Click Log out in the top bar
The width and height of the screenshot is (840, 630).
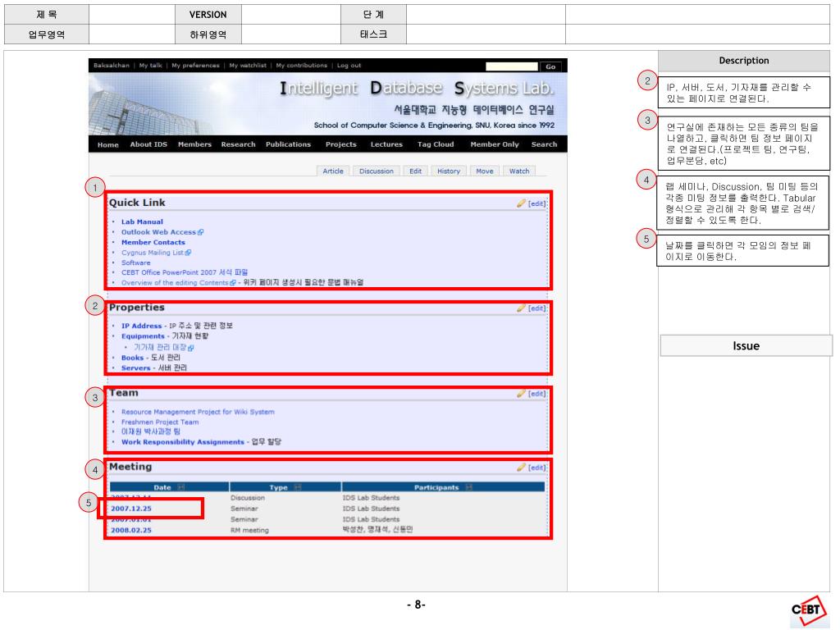349,66
